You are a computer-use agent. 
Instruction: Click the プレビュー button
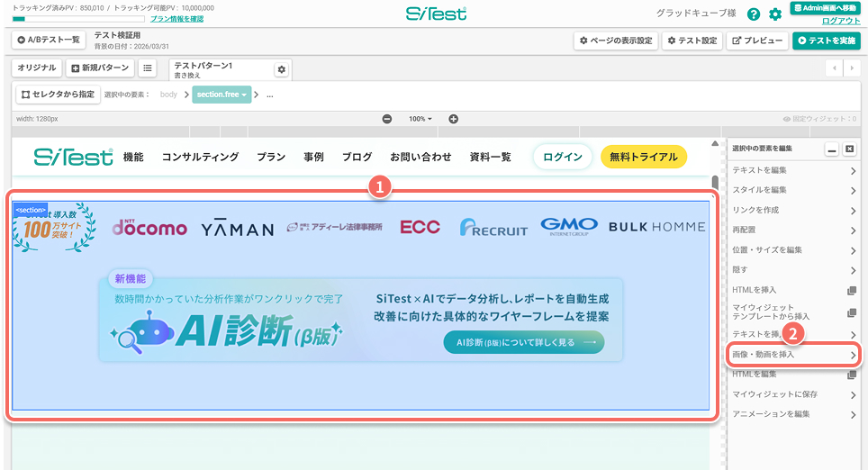756,41
